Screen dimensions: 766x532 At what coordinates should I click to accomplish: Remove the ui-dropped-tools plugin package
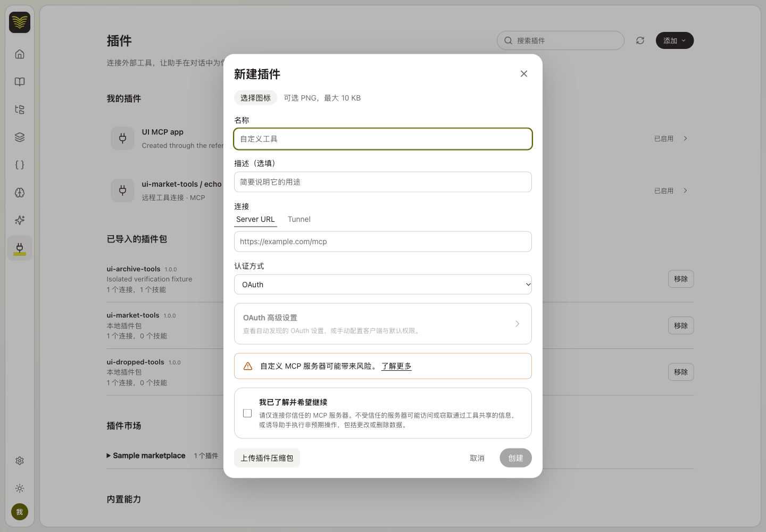(681, 372)
